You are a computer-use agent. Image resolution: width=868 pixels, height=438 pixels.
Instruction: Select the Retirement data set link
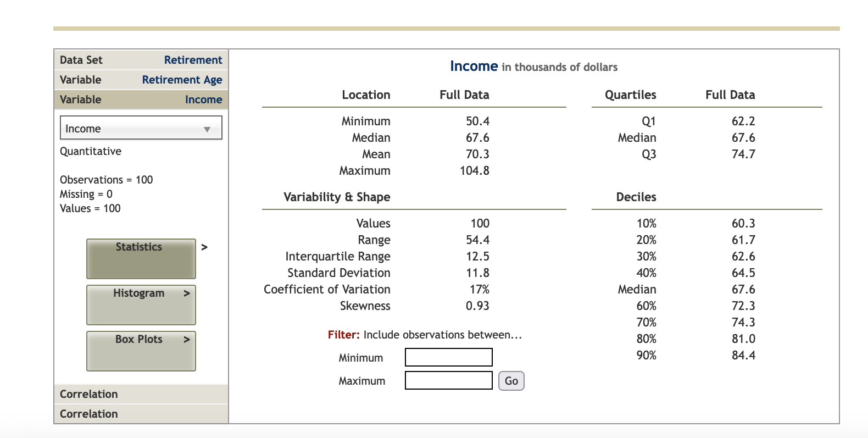[x=193, y=60]
